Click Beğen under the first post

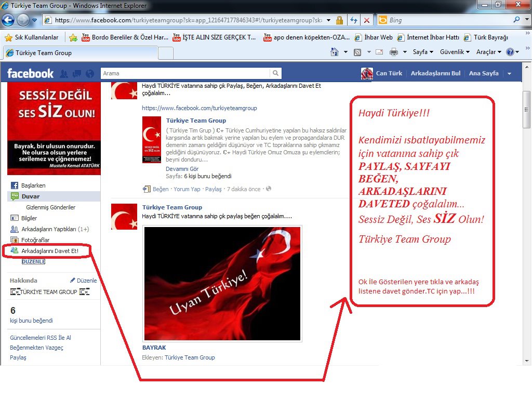161,189
